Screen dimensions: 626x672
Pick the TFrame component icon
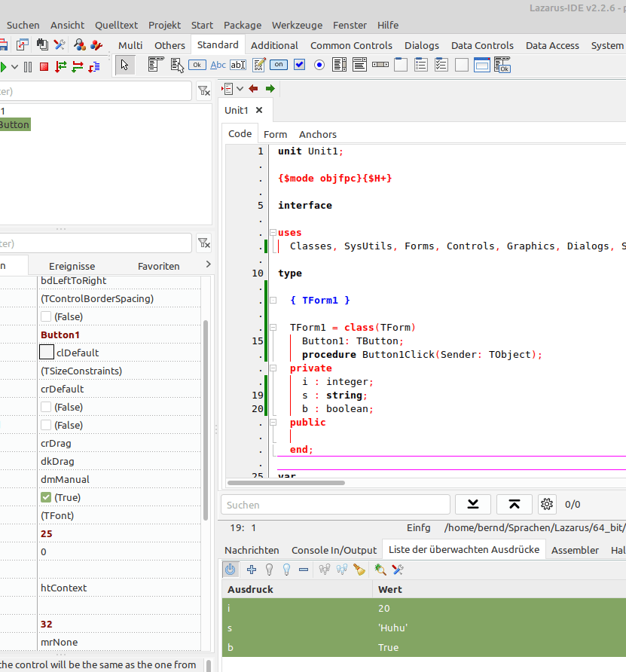coord(481,65)
